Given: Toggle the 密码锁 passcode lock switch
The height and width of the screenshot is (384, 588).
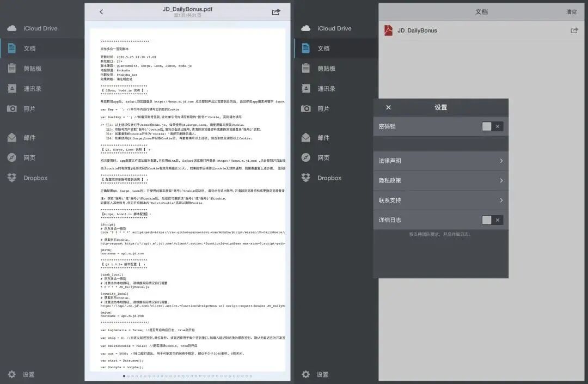Looking at the screenshot, I should (492, 126).
